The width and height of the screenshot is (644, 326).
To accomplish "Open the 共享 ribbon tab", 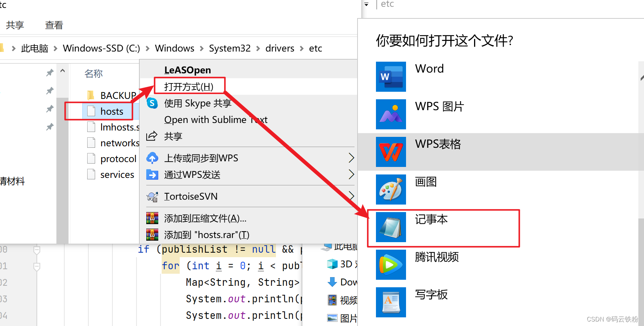I will (x=15, y=25).
